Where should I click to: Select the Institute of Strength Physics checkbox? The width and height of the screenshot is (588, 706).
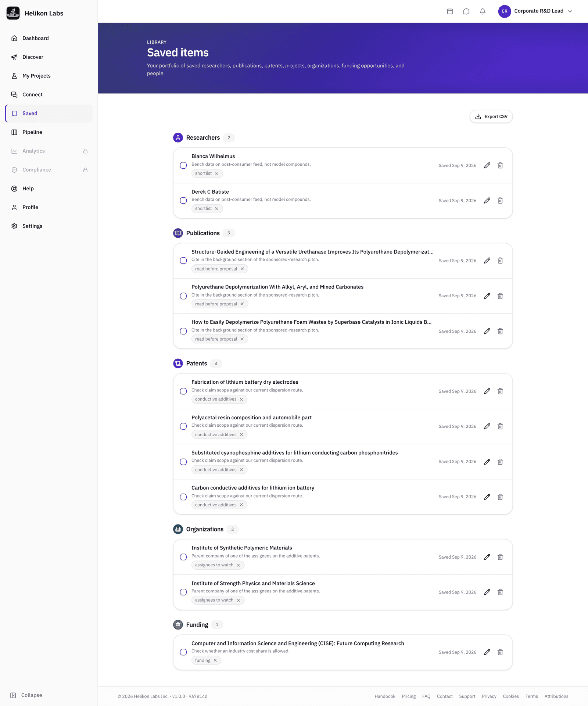[x=183, y=592]
